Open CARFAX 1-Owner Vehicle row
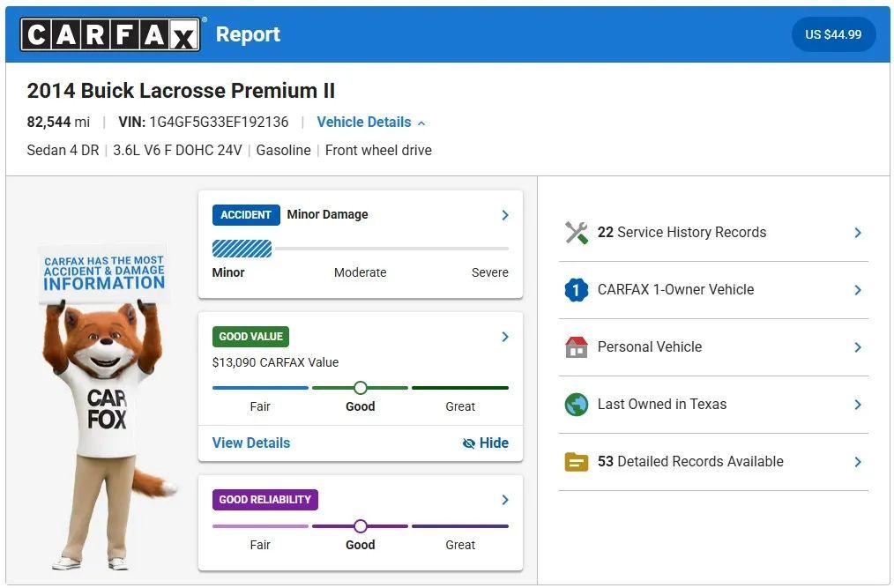The height and width of the screenshot is (588, 894). 713,290
